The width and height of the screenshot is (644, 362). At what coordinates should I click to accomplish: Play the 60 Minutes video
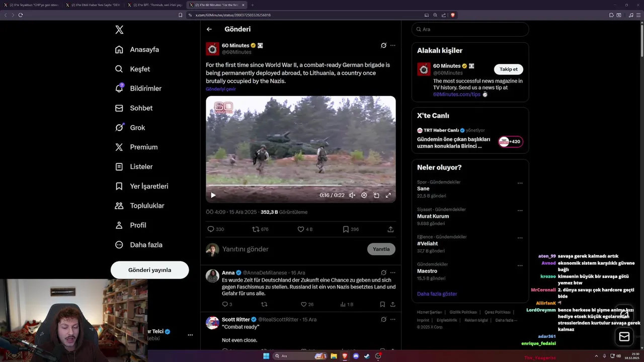(213, 195)
